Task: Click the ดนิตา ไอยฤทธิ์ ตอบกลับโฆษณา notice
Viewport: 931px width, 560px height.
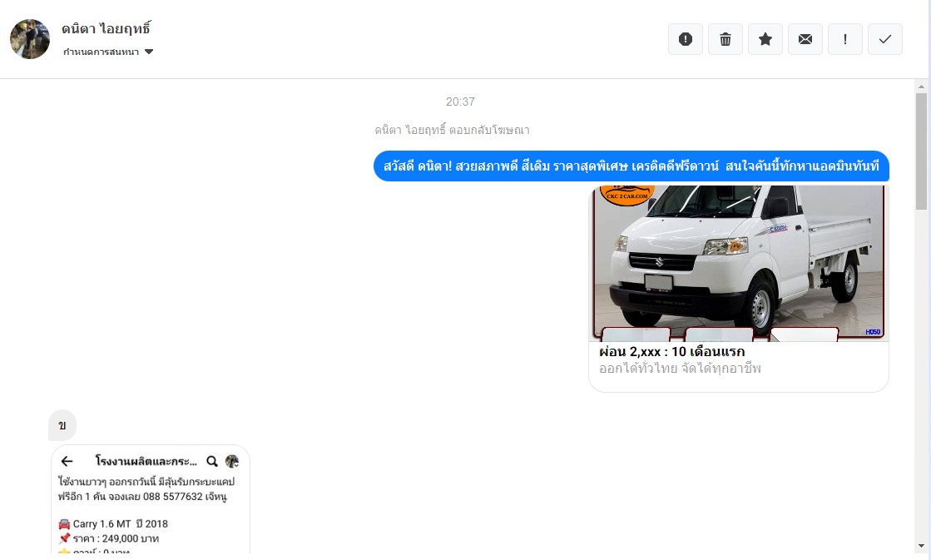Action: [452, 130]
